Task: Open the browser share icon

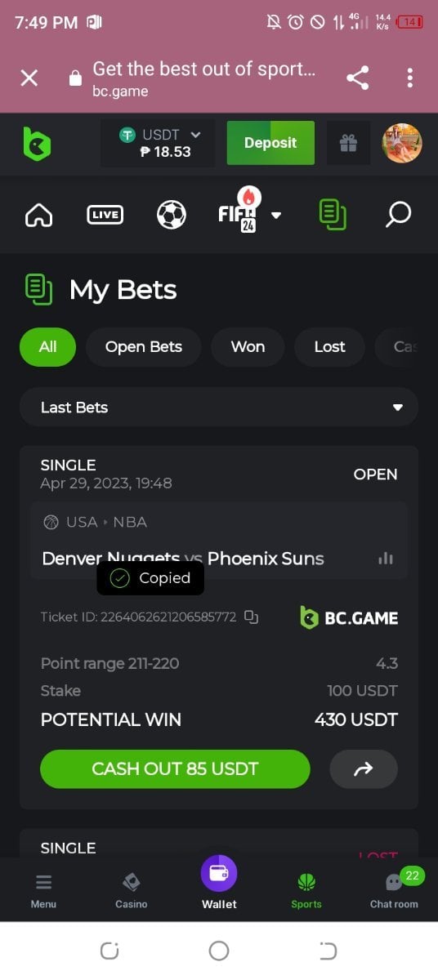Action: (x=357, y=78)
